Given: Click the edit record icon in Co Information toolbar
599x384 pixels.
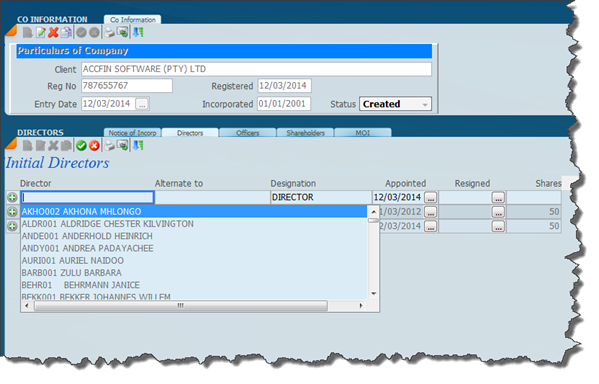Looking at the screenshot, I should (40, 32).
